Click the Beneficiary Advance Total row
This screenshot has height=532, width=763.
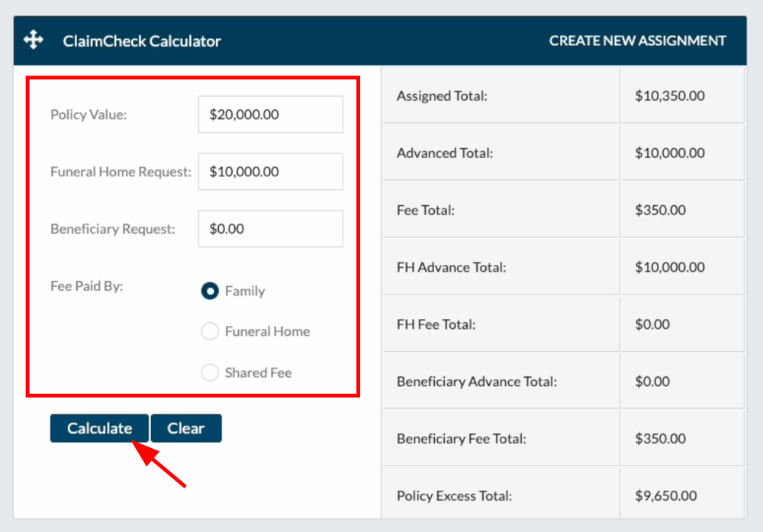tap(501, 381)
